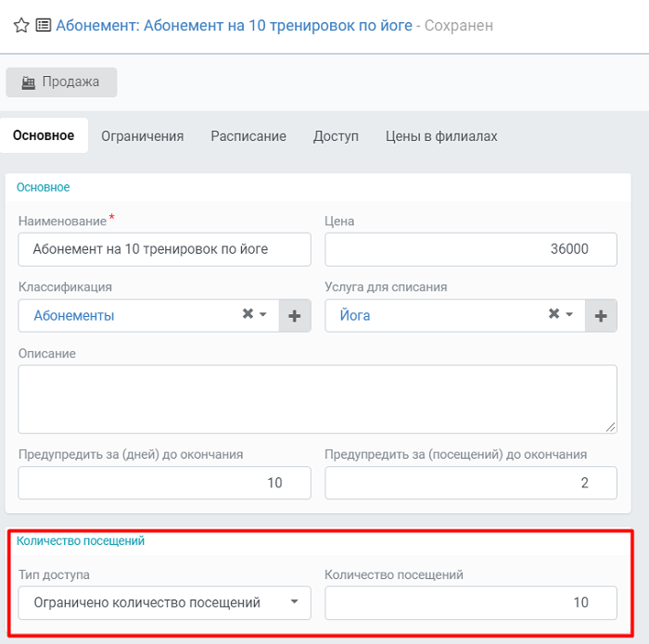
Task: Click inside the Описание text area
Action: (317, 399)
